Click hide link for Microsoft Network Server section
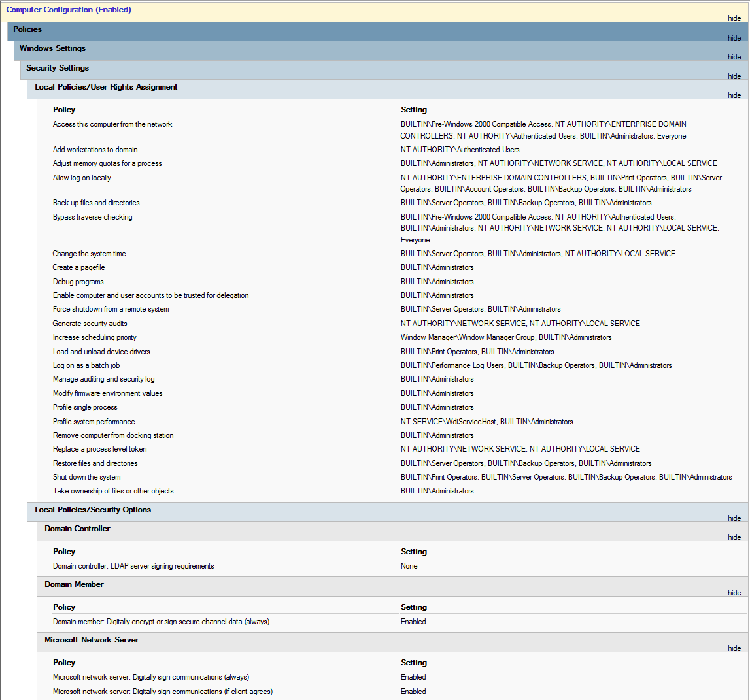 pos(734,648)
